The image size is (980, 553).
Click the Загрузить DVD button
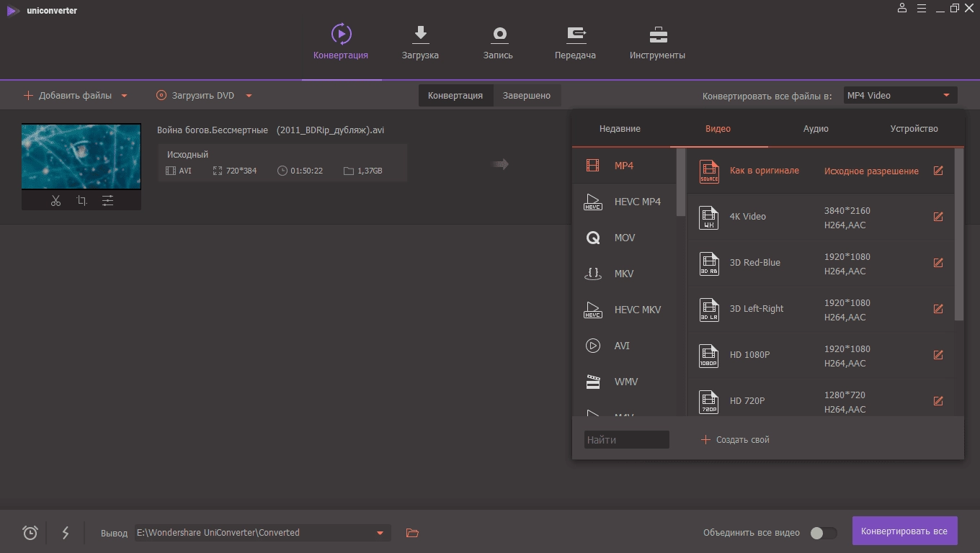tap(195, 96)
